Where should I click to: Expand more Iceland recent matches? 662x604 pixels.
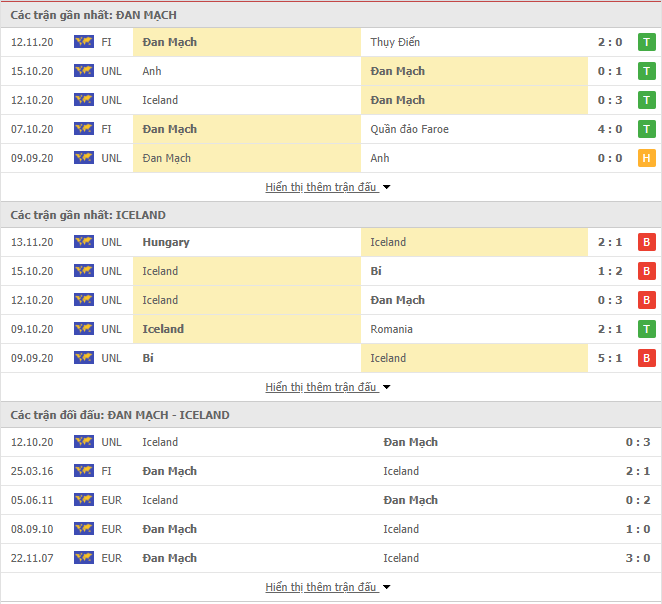328,387
